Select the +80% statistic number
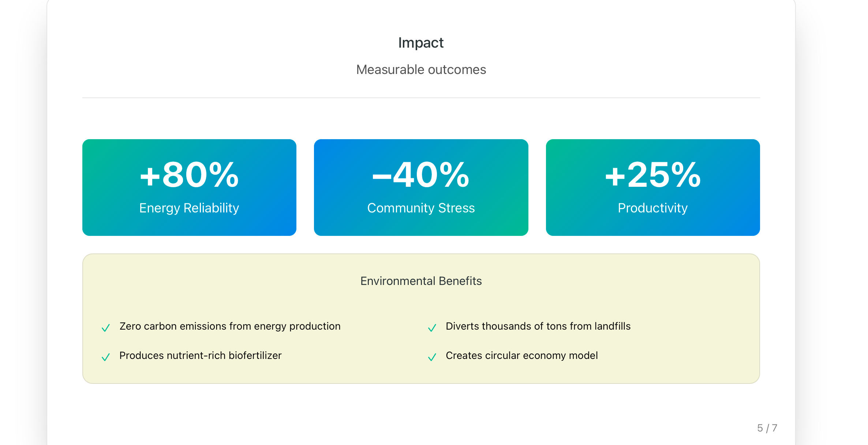 pos(189,175)
